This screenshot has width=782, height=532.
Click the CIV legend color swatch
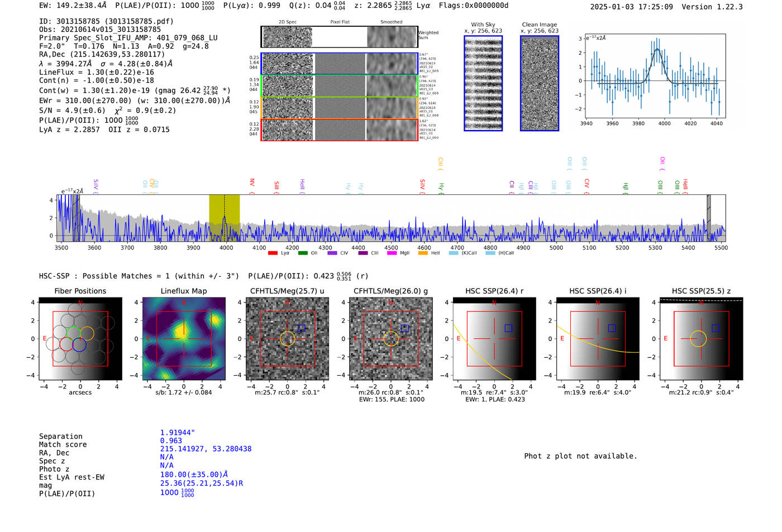pos(332,253)
